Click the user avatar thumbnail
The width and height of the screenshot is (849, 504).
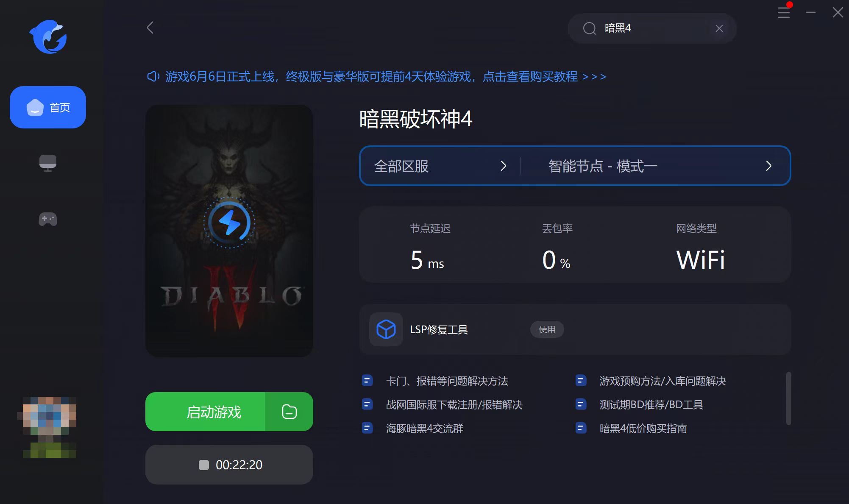coord(49,427)
